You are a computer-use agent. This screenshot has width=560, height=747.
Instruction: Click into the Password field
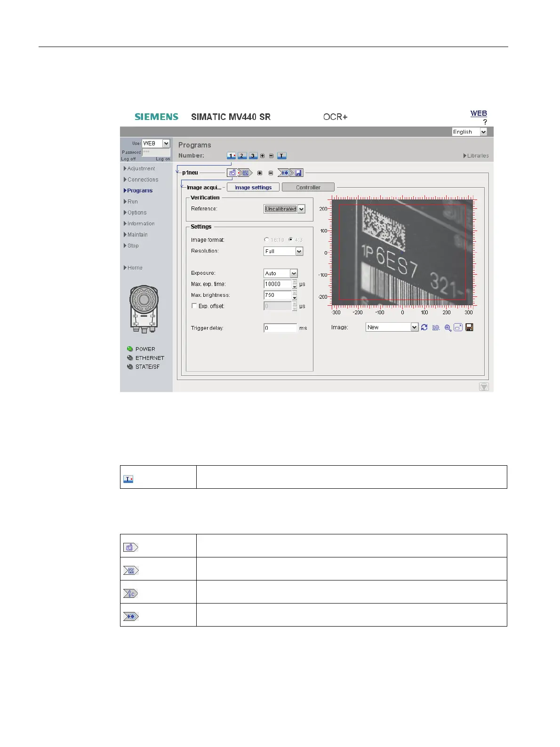click(156, 152)
